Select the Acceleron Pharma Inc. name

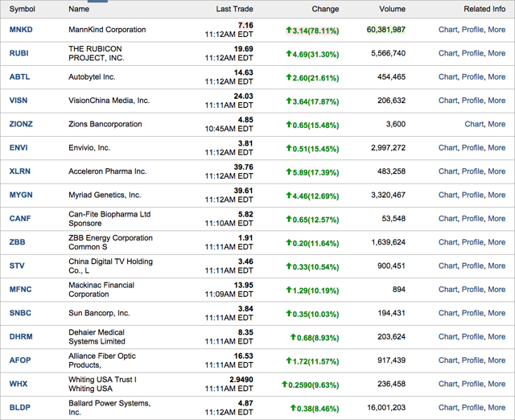107,171
